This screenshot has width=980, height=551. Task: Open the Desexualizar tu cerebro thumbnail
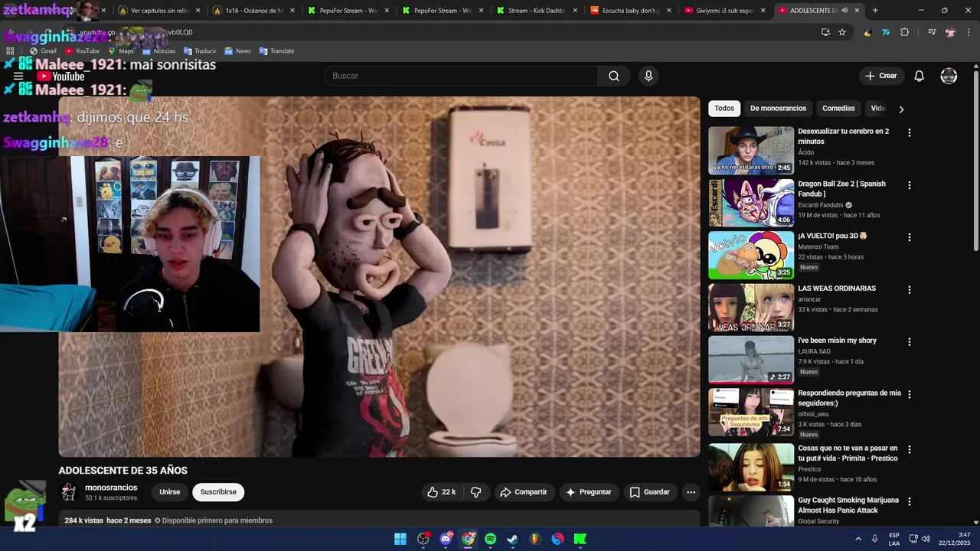[x=751, y=150]
